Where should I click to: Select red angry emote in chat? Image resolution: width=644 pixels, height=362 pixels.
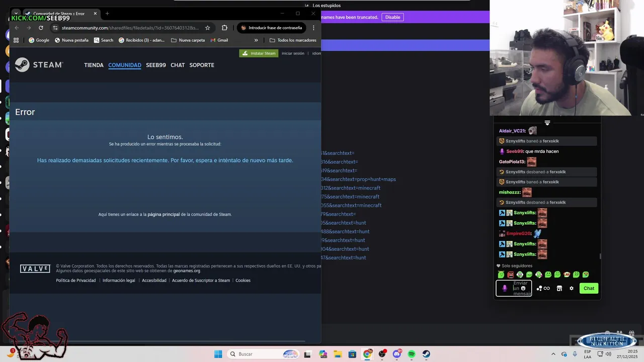click(511, 275)
